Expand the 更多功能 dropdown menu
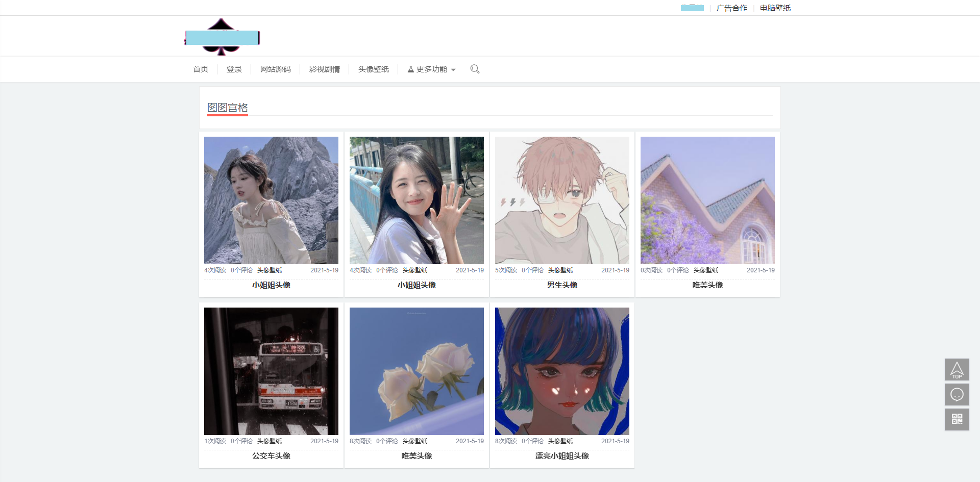 pyautogui.click(x=431, y=69)
